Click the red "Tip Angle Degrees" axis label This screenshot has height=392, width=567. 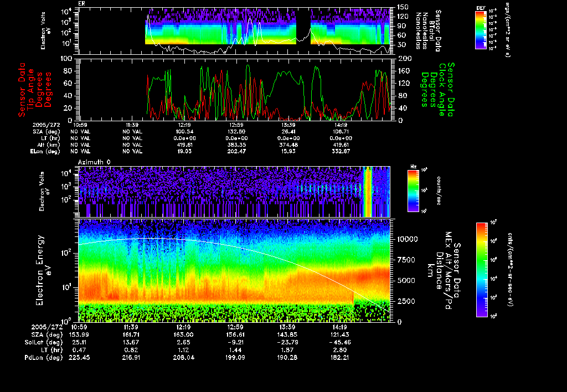39,90
